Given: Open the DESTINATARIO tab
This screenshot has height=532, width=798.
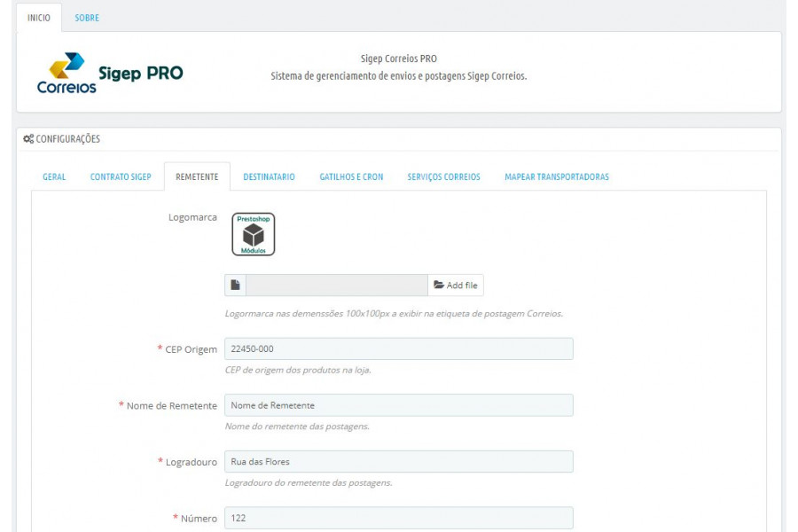Looking at the screenshot, I should tap(269, 176).
